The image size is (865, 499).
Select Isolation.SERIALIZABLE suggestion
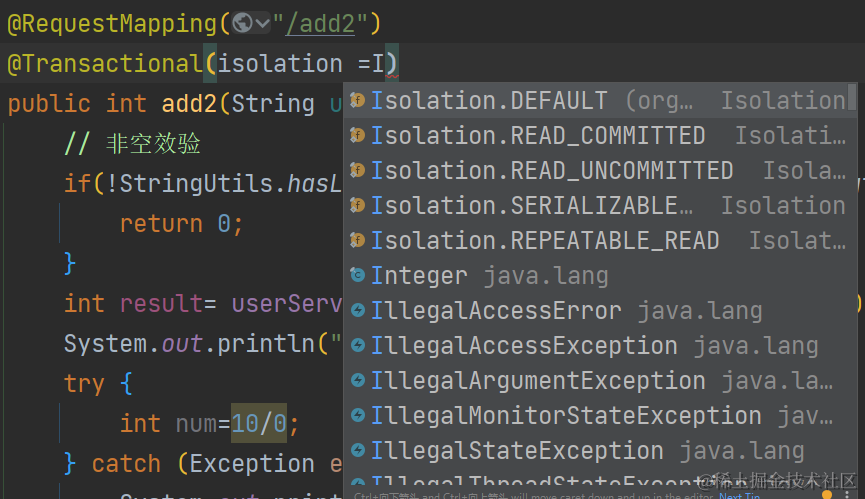point(595,206)
